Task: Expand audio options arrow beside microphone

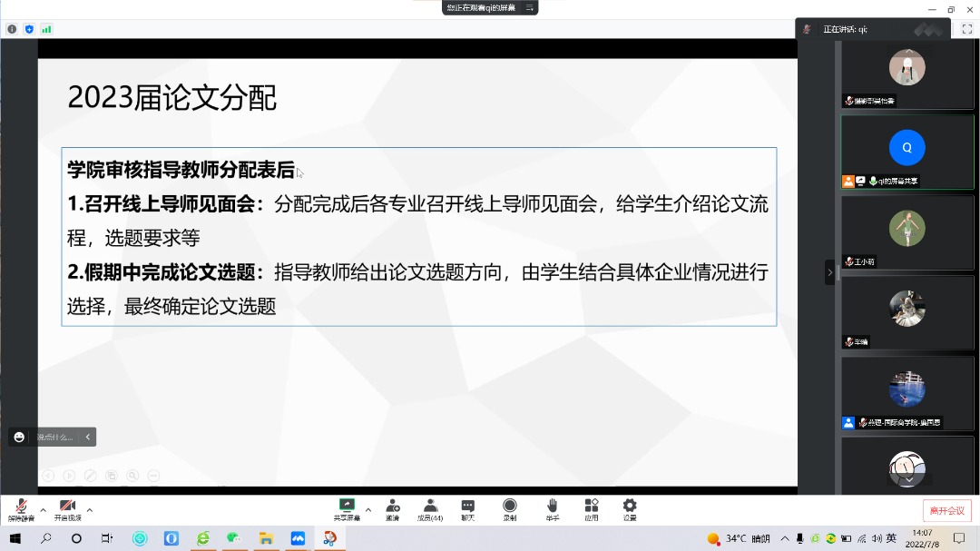Action: point(43,509)
